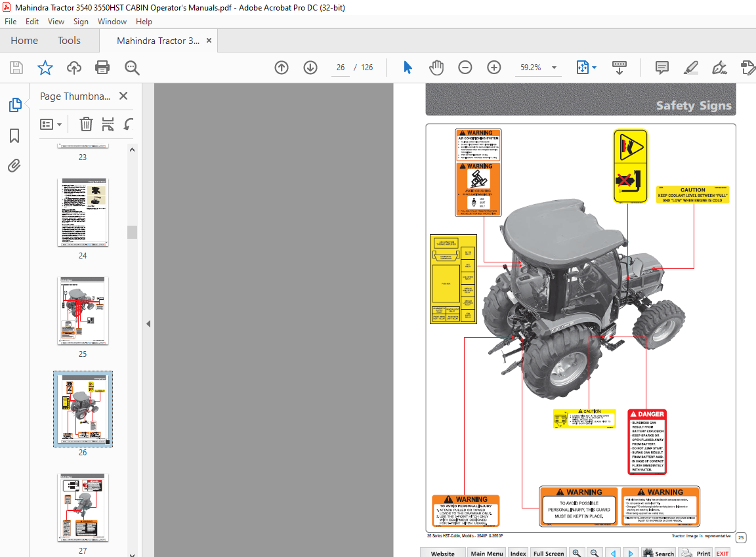This screenshot has width=756, height=557.
Task: Open the zoom percentage dropdown
Action: (x=554, y=67)
